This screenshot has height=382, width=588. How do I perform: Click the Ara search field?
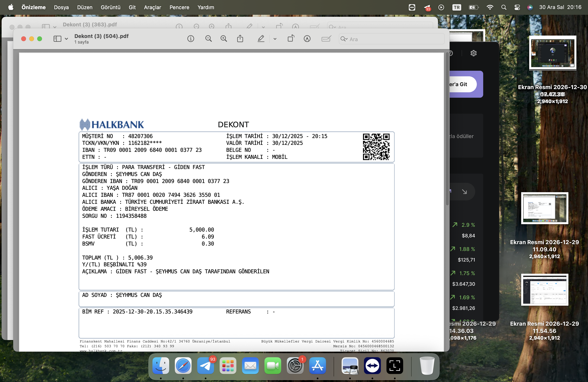pyautogui.click(x=392, y=39)
